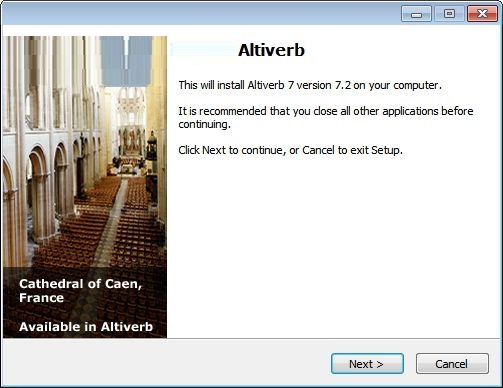Click the 'Available in Altiverb' caption

point(86,327)
